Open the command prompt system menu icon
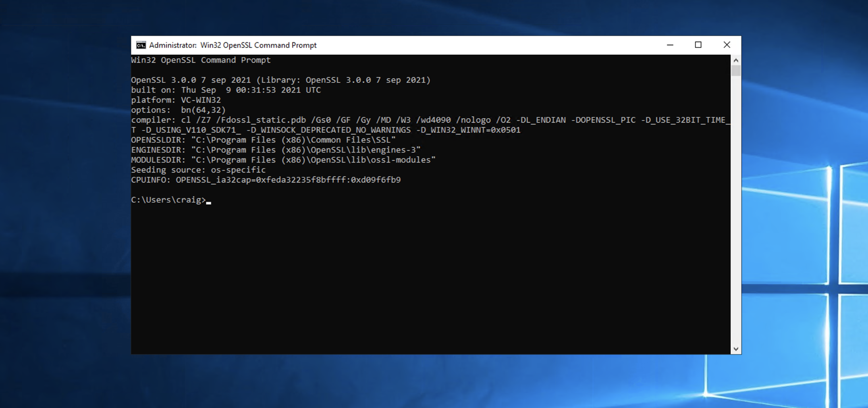The height and width of the screenshot is (408, 868). [x=141, y=45]
